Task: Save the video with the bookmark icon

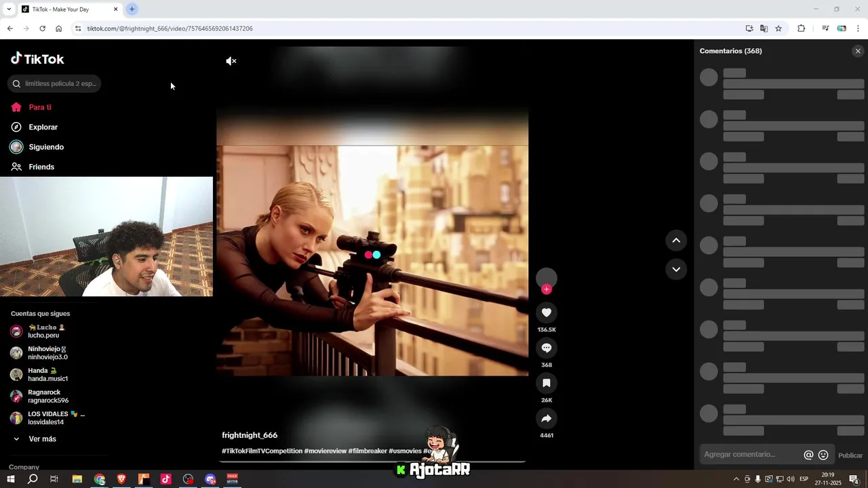Action: tap(547, 383)
